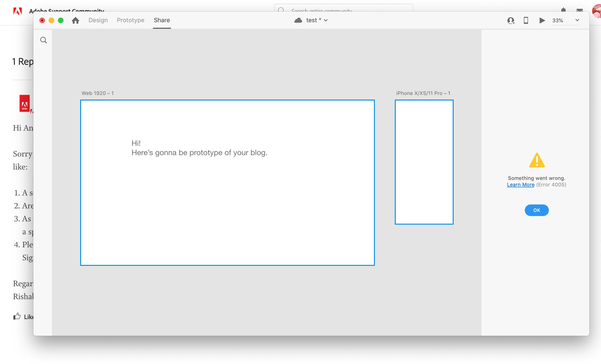Click the yellow warning triangle icon
This screenshot has height=364, width=601.
point(537,160)
